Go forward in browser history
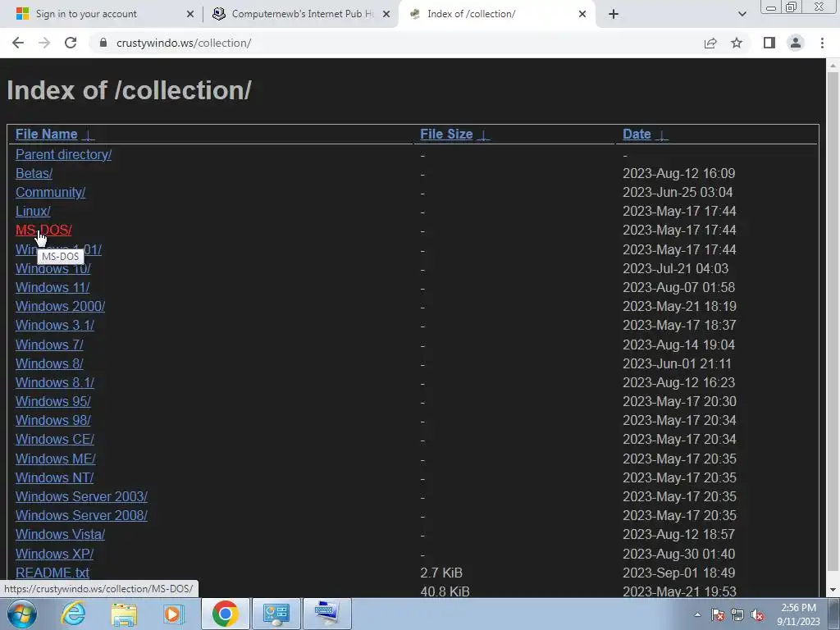The image size is (840, 630). (x=44, y=43)
